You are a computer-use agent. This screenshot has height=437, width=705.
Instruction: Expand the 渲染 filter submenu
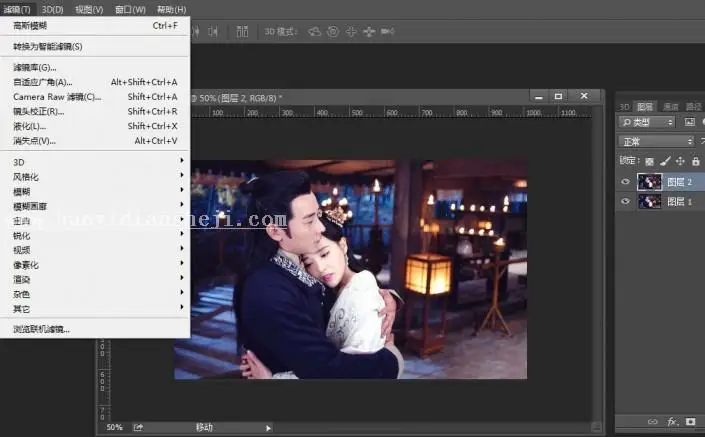pyautogui.click(x=95, y=279)
